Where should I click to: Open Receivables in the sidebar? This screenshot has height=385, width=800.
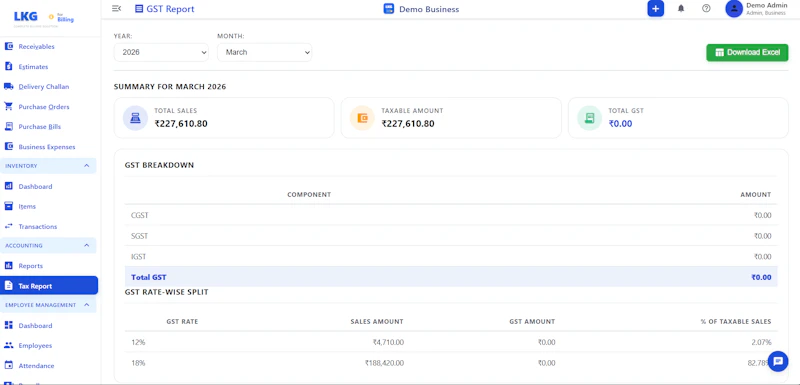pos(36,46)
